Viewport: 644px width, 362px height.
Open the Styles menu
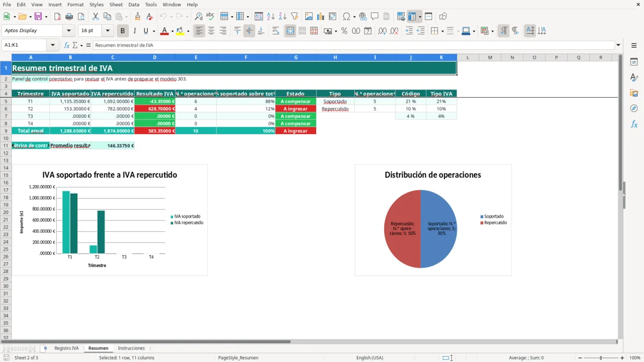coord(97,4)
